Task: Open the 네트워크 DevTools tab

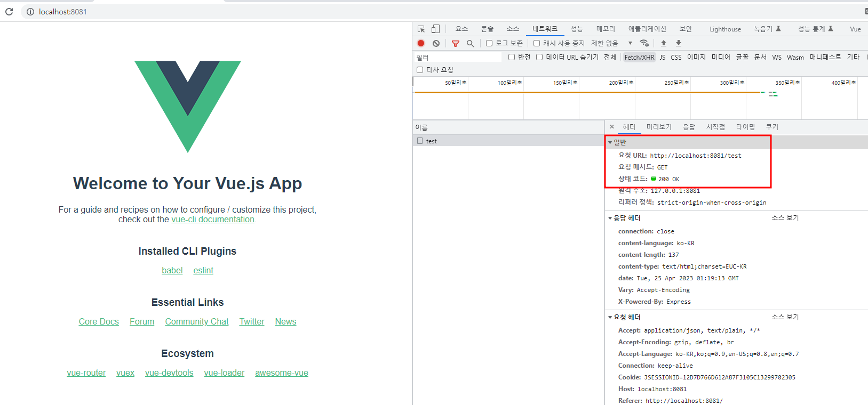Action: click(x=545, y=29)
